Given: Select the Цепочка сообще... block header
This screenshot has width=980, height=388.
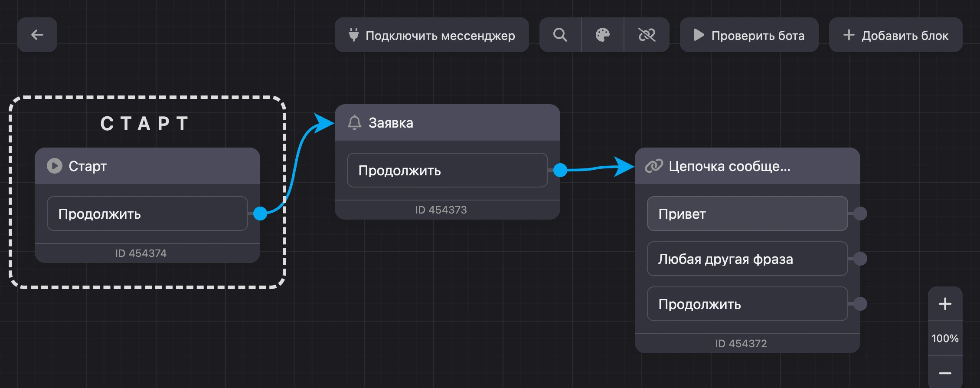Looking at the screenshot, I should 748,166.
